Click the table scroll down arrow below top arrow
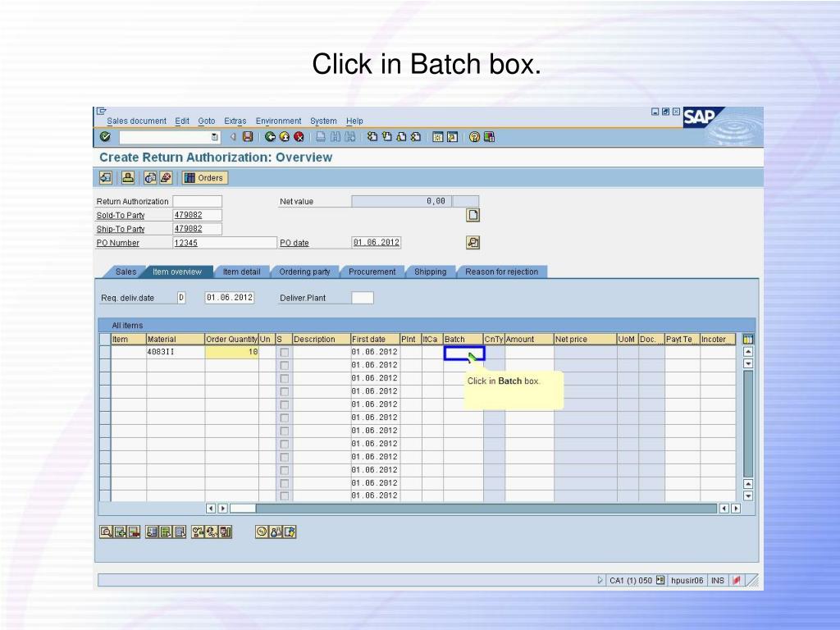 748,363
